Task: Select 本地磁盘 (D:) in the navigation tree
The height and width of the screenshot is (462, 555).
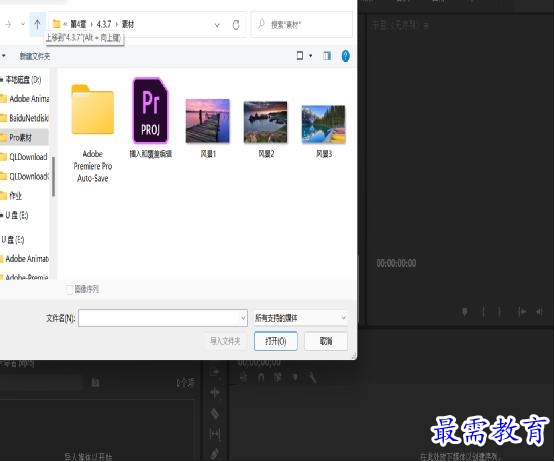Action: [x=23, y=80]
